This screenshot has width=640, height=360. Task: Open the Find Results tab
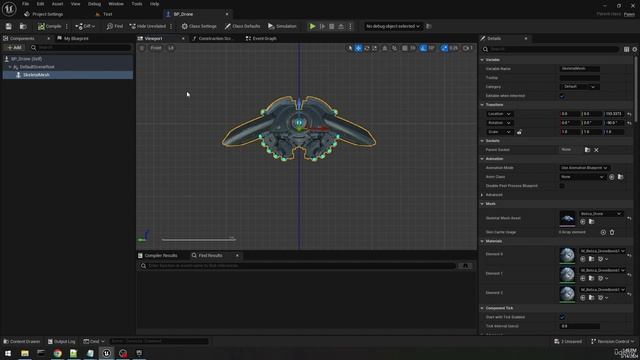coord(211,256)
